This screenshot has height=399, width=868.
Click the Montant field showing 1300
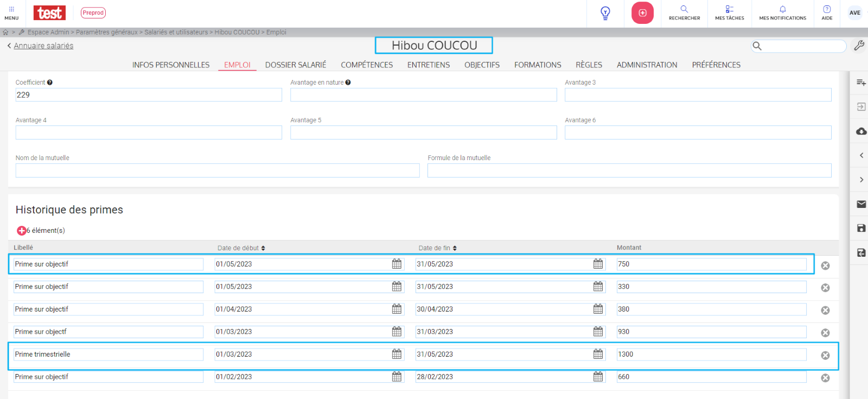712,354
